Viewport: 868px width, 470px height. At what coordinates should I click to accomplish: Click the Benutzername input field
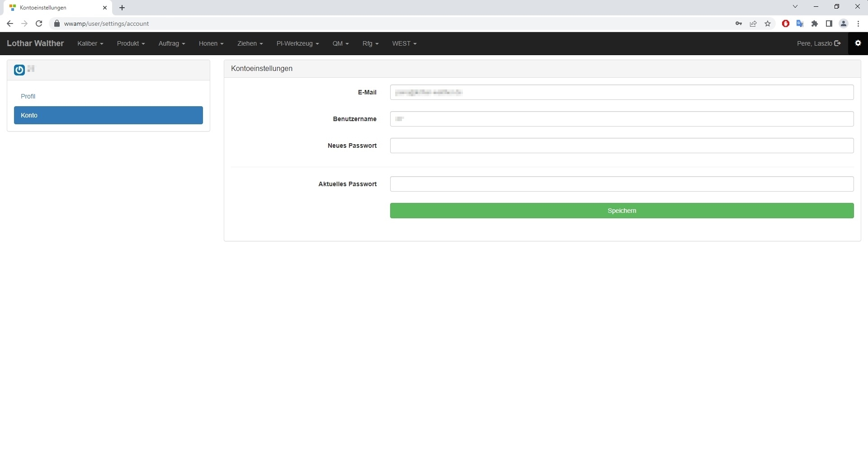pos(622,119)
